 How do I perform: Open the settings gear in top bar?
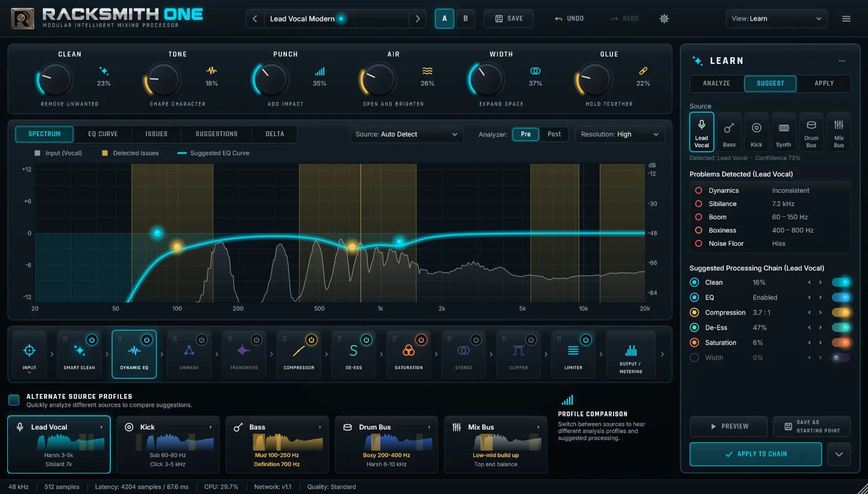(x=664, y=19)
